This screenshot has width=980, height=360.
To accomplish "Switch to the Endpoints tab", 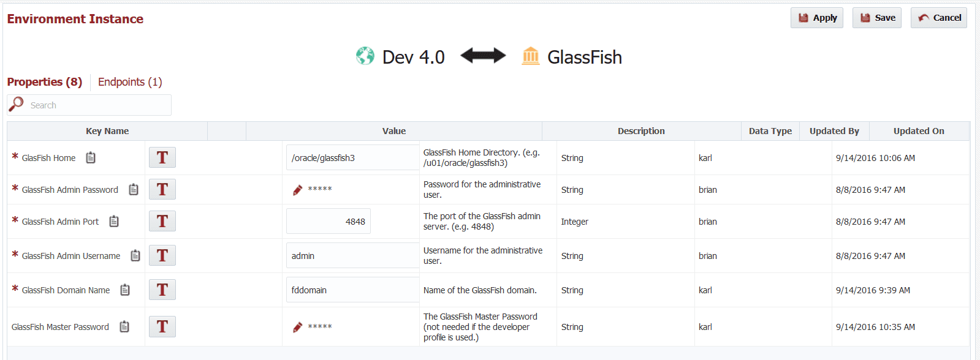I will click(x=129, y=81).
